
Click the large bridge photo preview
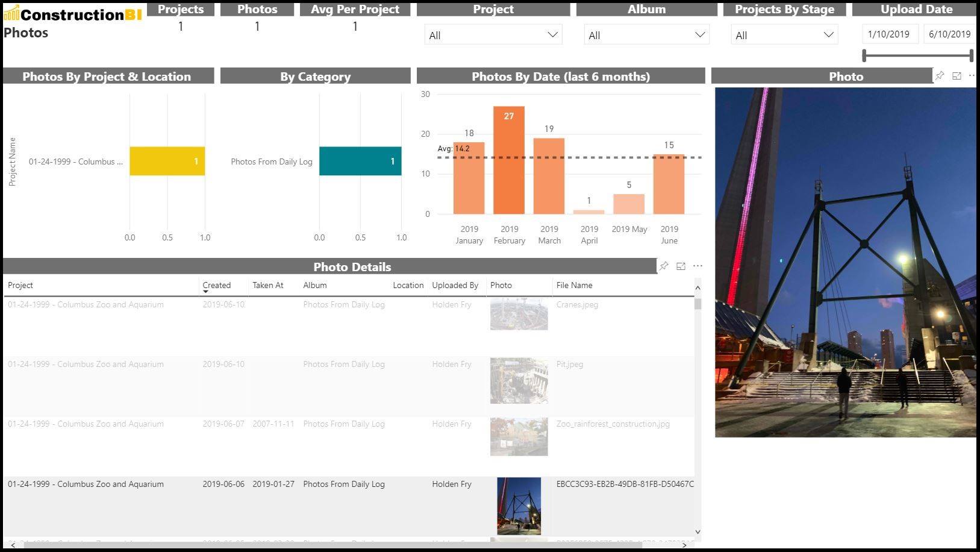tap(846, 262)
